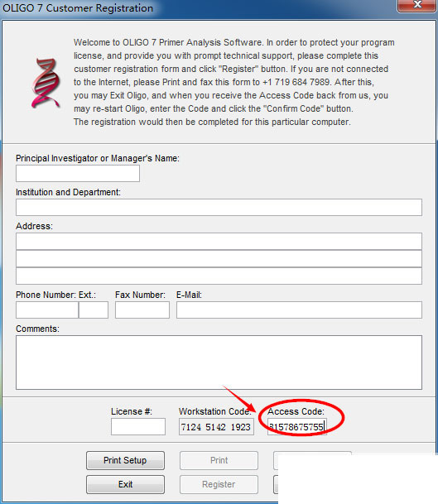438x504 pixels.
Task: Click the OLIGO 7 Customer Registration title text
Action: 78,8
